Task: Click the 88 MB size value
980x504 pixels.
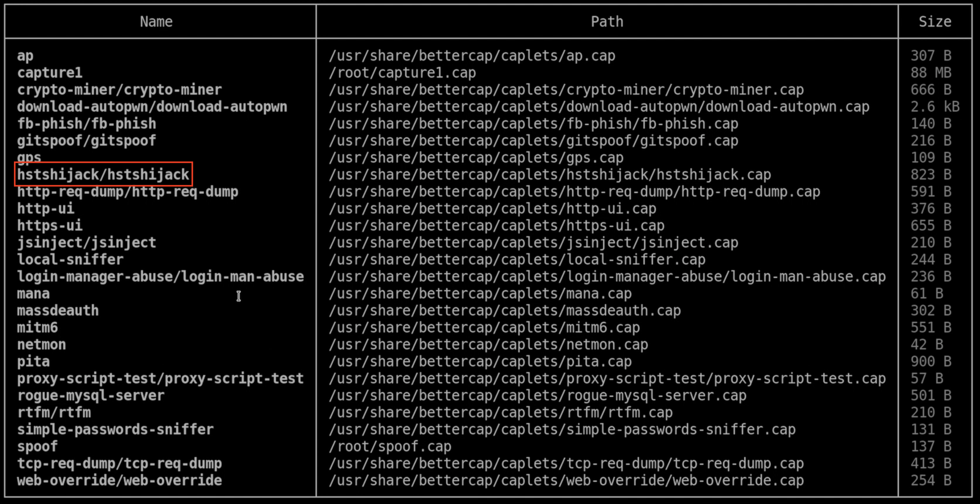Action: (930, 73)
